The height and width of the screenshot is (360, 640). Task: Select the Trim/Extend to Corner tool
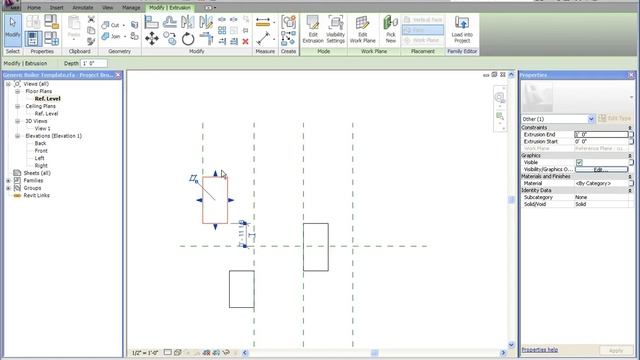point(206,39)
